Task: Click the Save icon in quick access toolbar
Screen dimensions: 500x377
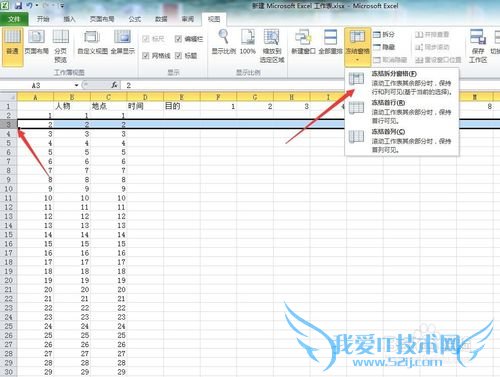Action: pyautogui.click(x=18, y=6)
